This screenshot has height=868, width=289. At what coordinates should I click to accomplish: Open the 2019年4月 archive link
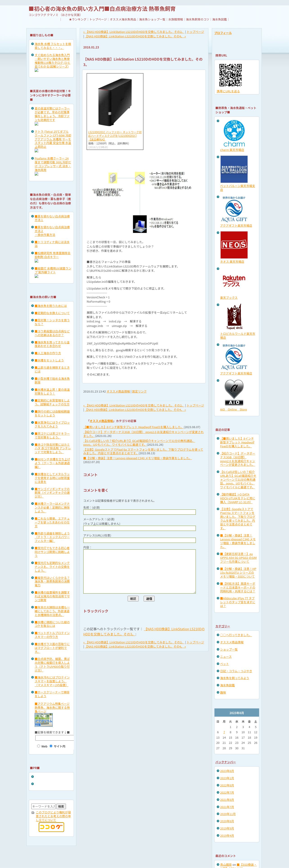click(x=227, y=835)
